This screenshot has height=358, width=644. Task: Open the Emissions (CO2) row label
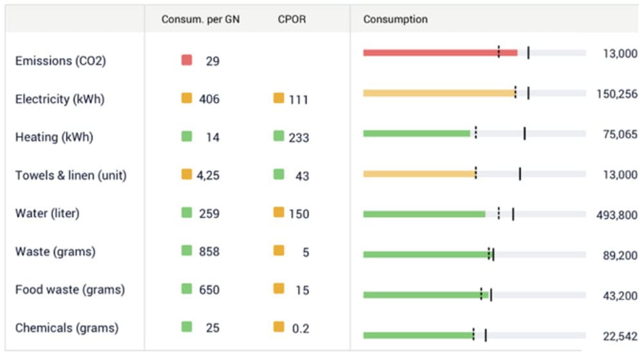click(x=61, y=61)
